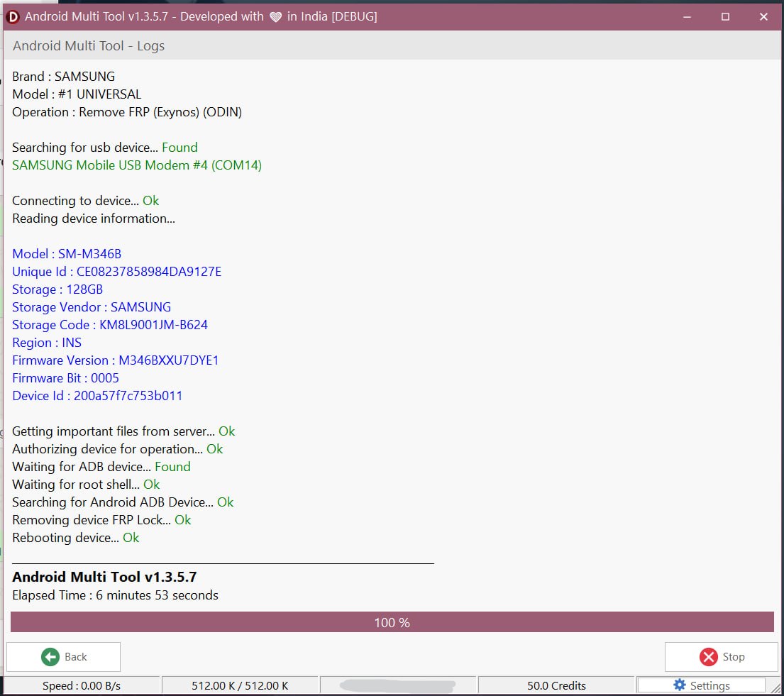Click the Speed : 0.00 B/s indicator

(82, 685)
